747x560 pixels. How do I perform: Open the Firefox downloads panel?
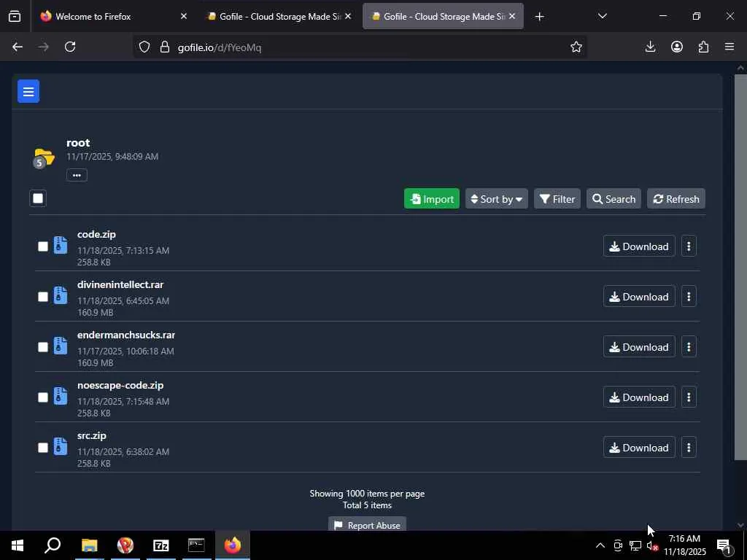tap(650, 47)
